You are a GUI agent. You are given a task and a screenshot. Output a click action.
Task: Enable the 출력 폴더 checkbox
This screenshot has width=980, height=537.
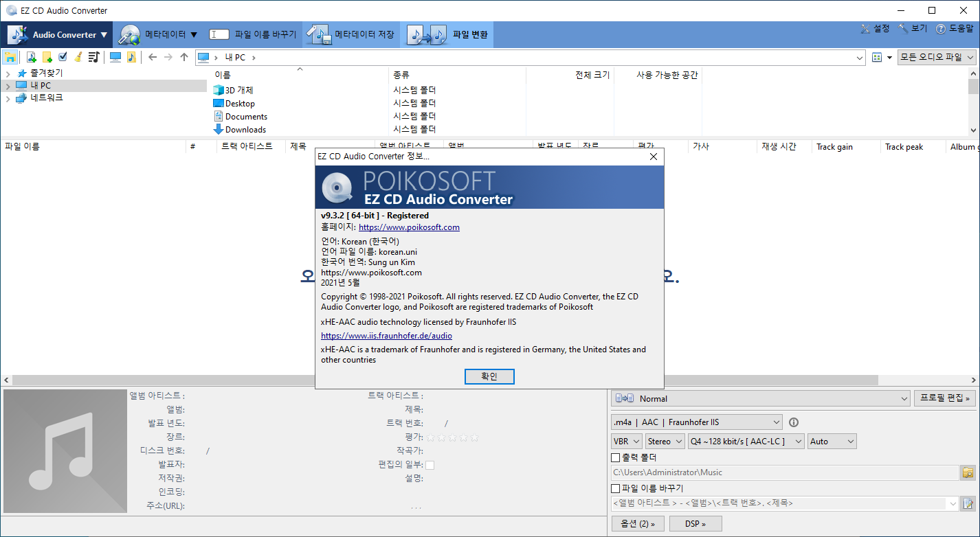(x=616, y=457)
